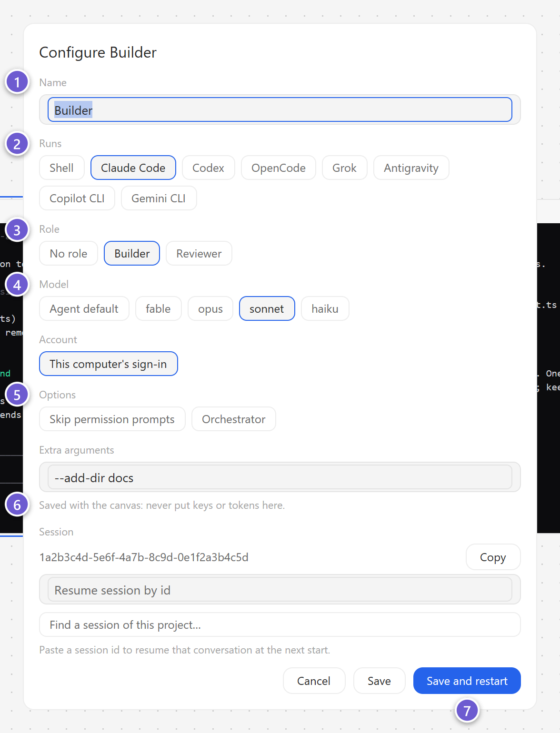Viewport: 560px width, 733px height.
Task: Cancel the Configure Builder dialog
Action: [314, 681]
